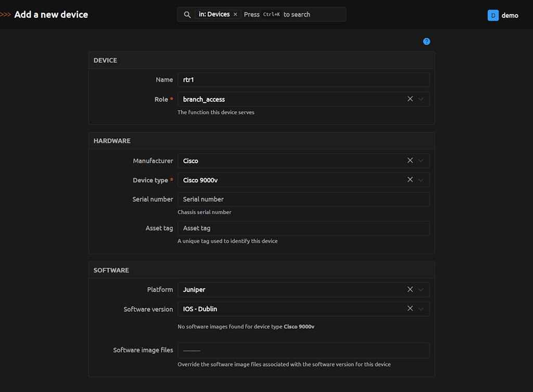Image resolution: width=533 pixels, height=392 pixels.
Task: Expand the Software version dropdown chevron
Action: click(x=421, y=309)
